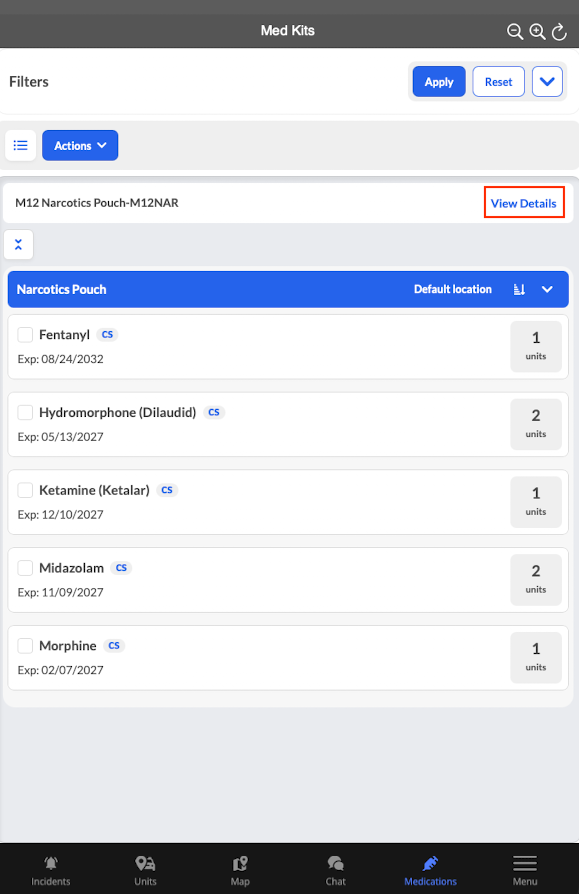This screenshot has height=894, width=579.
Task: Click the zoom out magnifier icon
Action: coord(515,31)
